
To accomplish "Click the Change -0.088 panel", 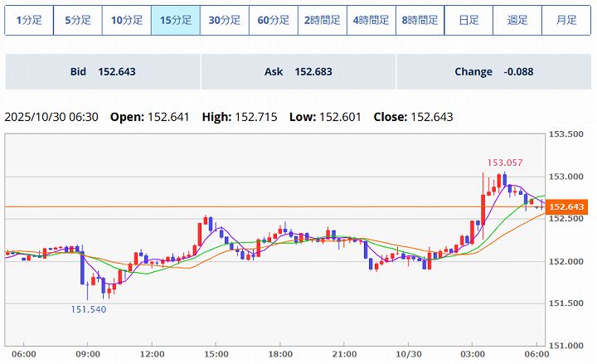I will tap(493, 72).
